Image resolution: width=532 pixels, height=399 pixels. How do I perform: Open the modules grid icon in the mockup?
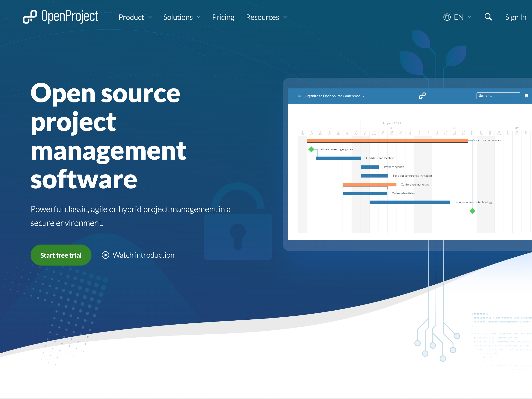[526, 95]
